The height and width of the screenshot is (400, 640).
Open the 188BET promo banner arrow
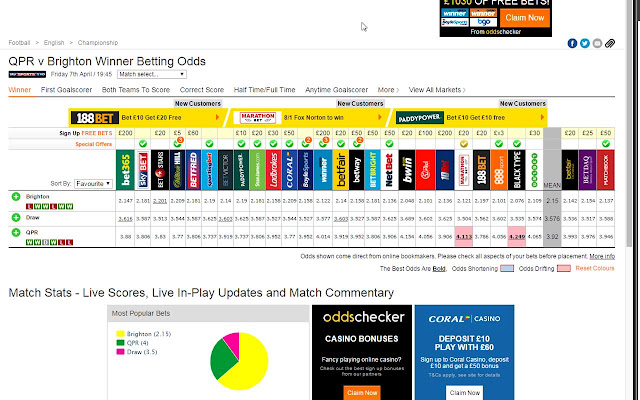coord(218,118)
